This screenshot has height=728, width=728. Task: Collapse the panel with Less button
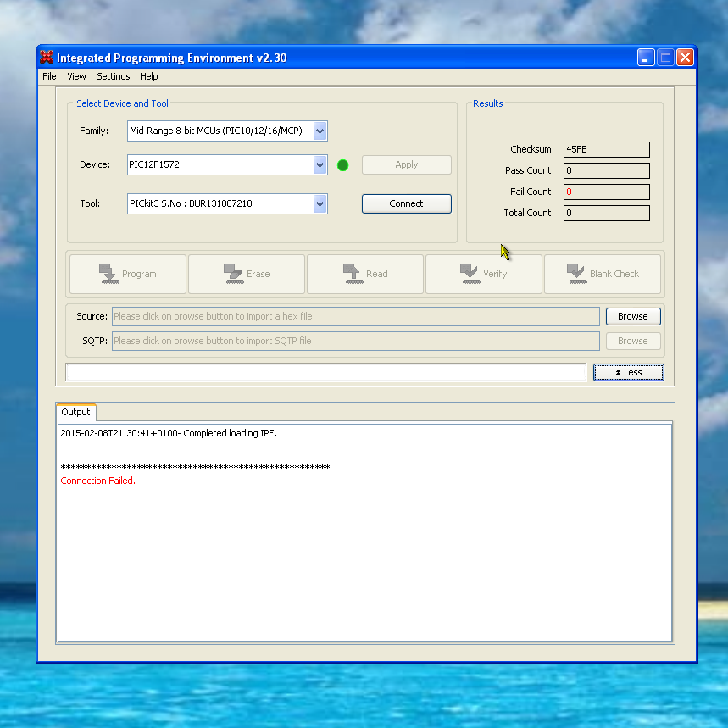[x=628, y=372]
